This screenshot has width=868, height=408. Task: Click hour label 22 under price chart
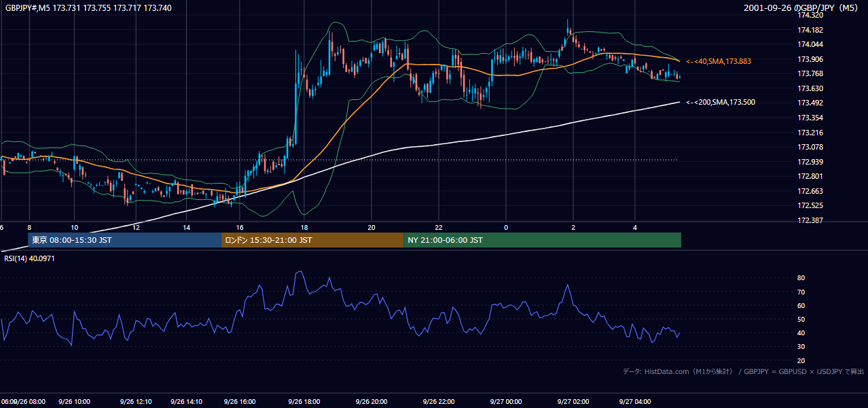pos(439,227)
